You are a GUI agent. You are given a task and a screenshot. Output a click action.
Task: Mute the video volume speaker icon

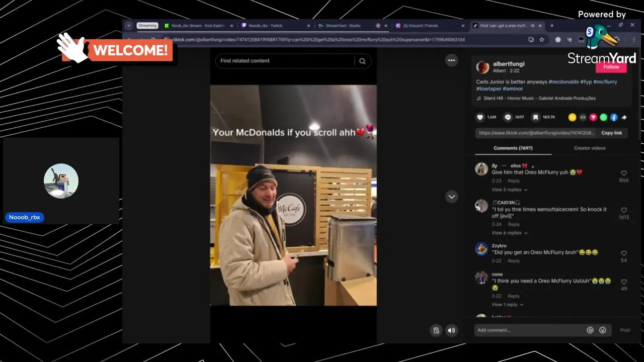(x=451, y=330)
